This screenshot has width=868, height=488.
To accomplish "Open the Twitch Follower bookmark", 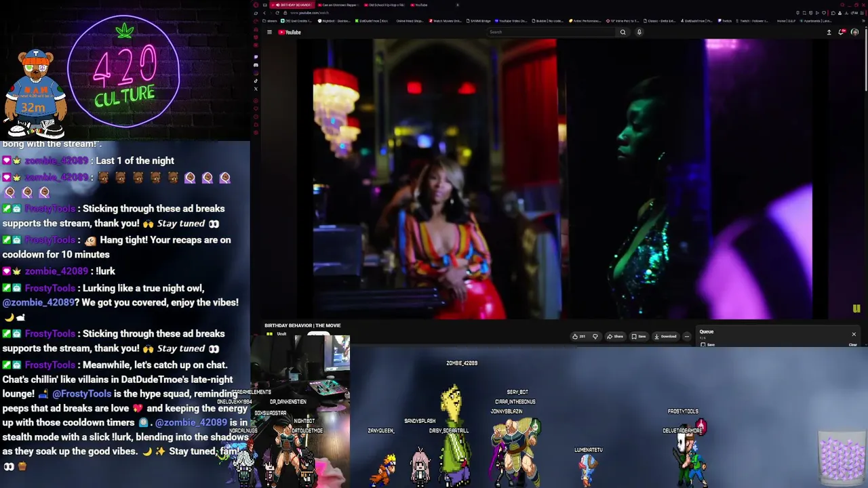I will pos(752,21).
